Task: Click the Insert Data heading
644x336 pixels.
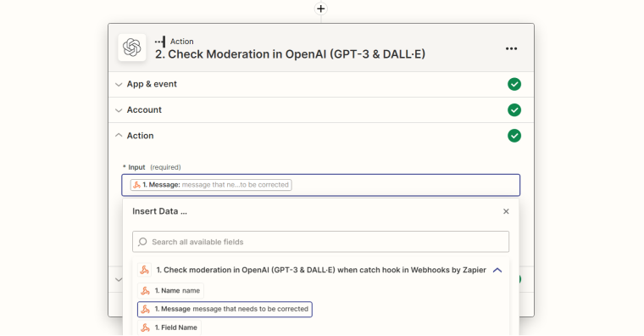Action: click(x=159, y=211)
